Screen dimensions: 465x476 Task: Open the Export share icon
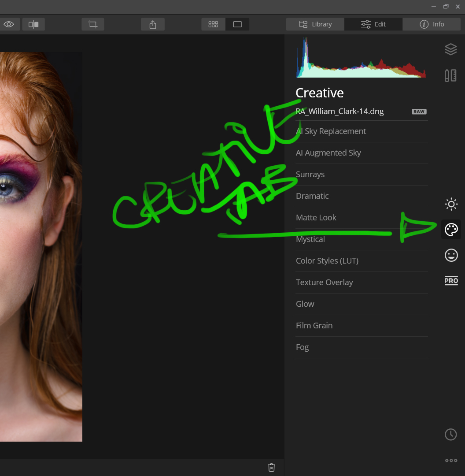tap(152, 24)
